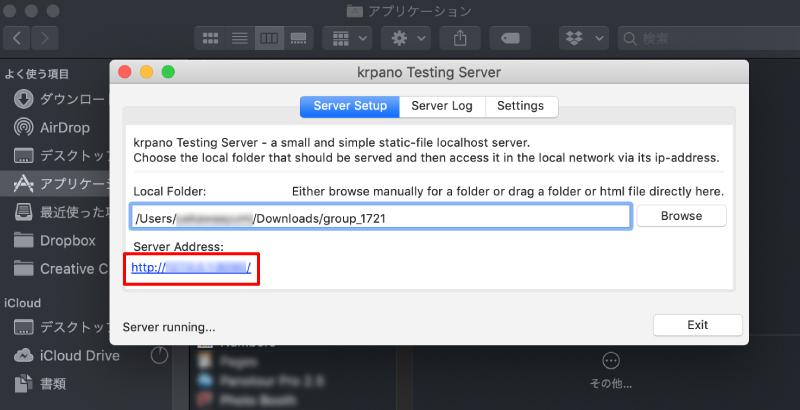Image resolution: width=800 pixels, height=410 pixels.
Task: Open the Finder share menu
Action: coord(460,38)
